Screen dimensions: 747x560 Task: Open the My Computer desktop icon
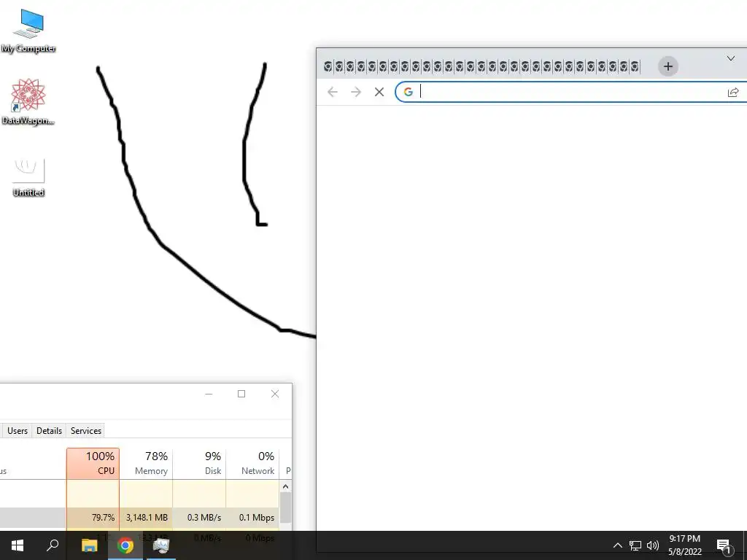pyautogui.click(x=28, y=31)
